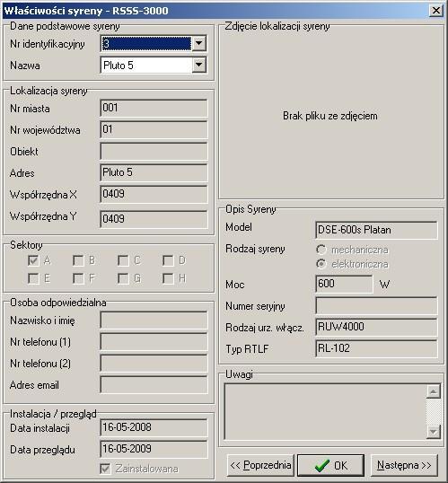448x483 pixels.
Task: Click the Data przeglądu field
Action: pyautogui.click(x=154, y=449)
